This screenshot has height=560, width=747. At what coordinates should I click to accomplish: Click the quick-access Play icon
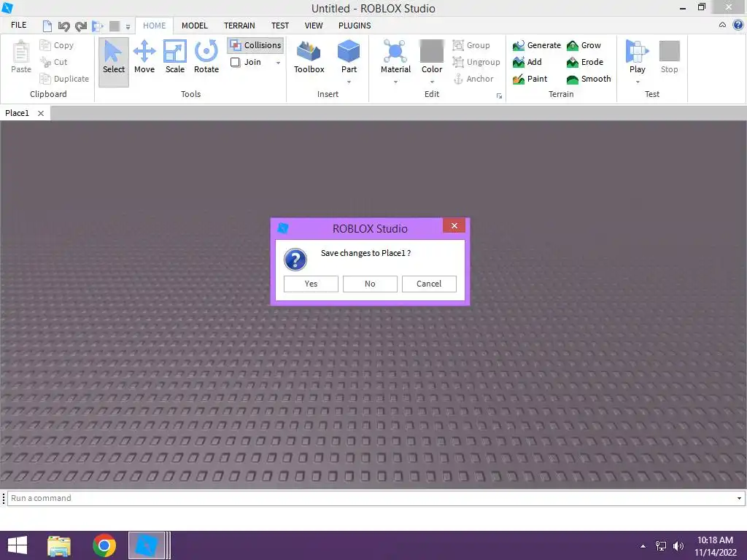pyautogui.click(x=98, y=26)
